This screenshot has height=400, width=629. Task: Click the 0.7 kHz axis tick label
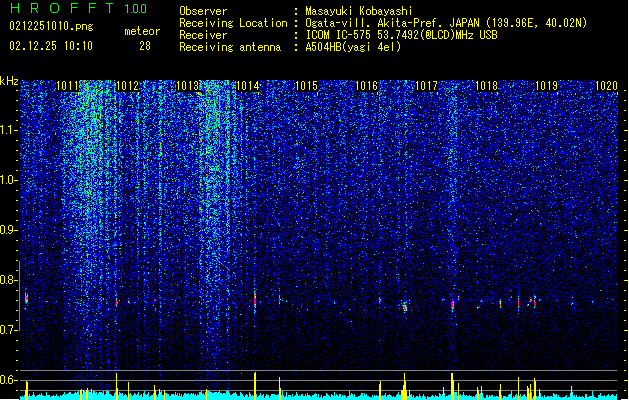[x=9, y=330]
